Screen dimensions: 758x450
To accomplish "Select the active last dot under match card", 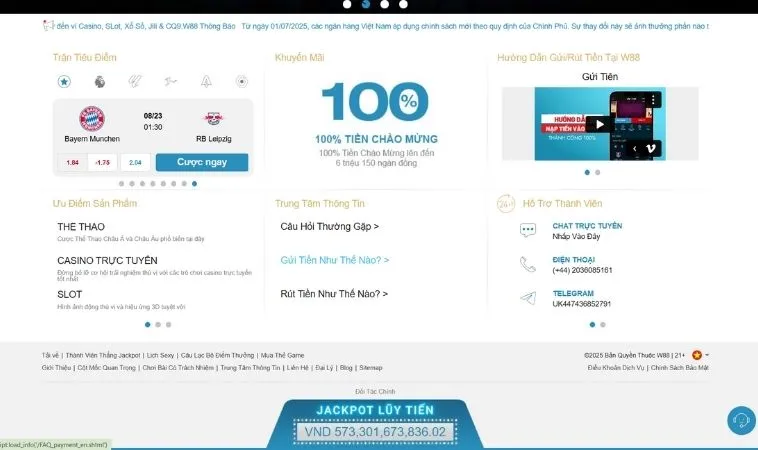I will click(194, 184).
